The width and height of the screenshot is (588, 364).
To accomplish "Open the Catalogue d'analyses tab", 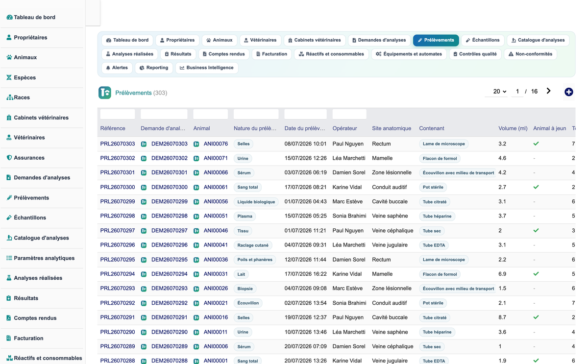I will click(x=538, y=40).
